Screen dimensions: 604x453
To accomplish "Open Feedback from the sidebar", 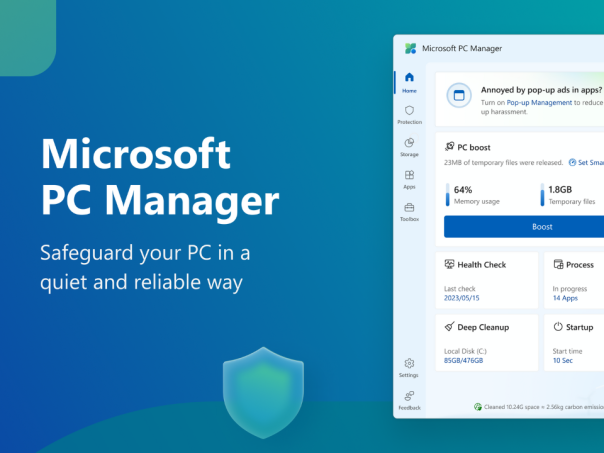I will coord(409,400).
